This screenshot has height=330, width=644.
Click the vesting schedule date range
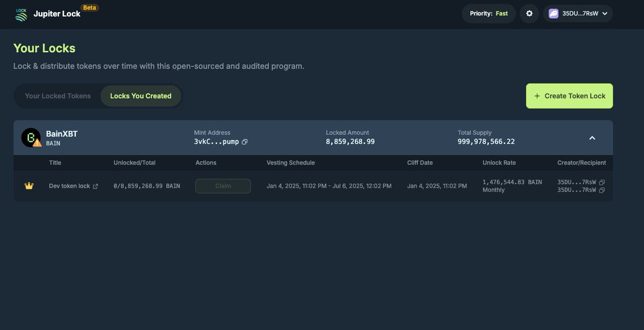(x=329, y=186)
